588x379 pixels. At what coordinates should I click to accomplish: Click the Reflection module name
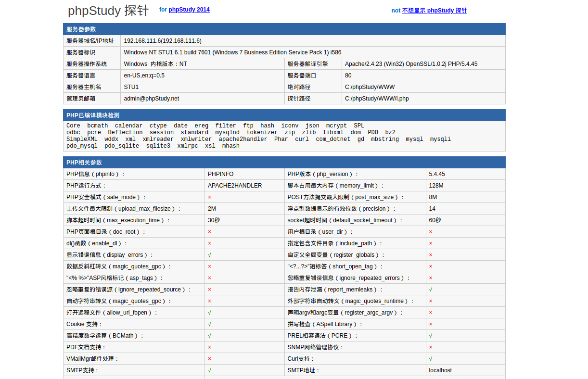click(125, 133)
